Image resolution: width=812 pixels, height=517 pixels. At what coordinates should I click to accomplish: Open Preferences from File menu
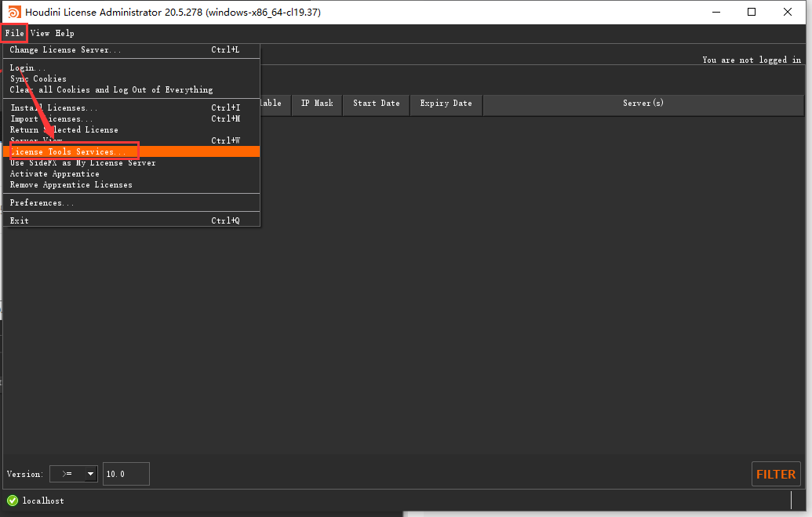coord(132,202)
